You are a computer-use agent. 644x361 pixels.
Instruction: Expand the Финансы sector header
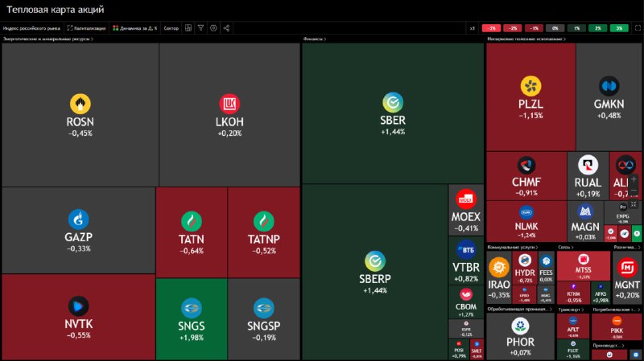point(315,39)
